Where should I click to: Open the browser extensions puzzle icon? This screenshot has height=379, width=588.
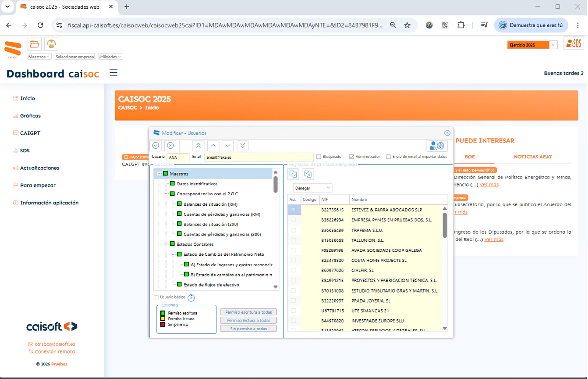(461, 25)
